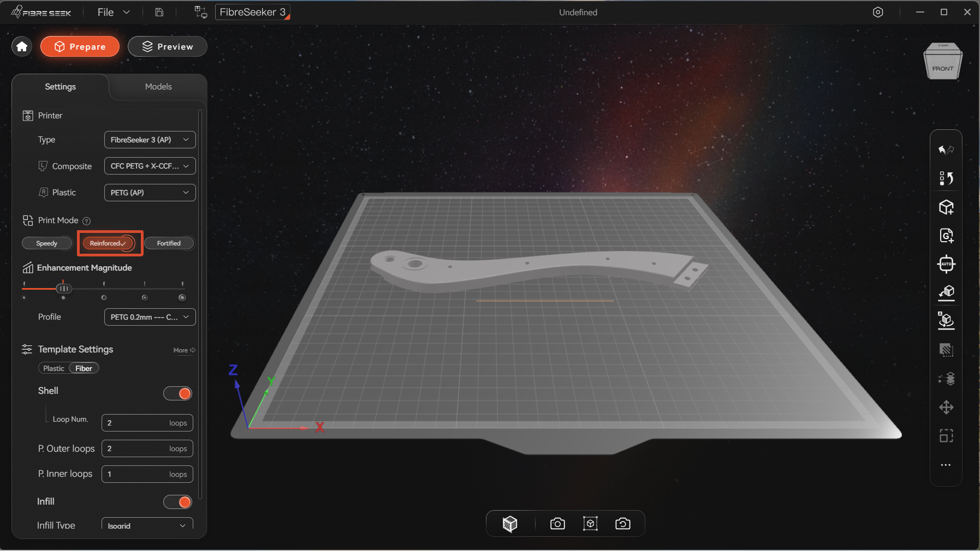Select the Reinforced print mode
This screenshot has width=980, height=551.
[108, 243]
